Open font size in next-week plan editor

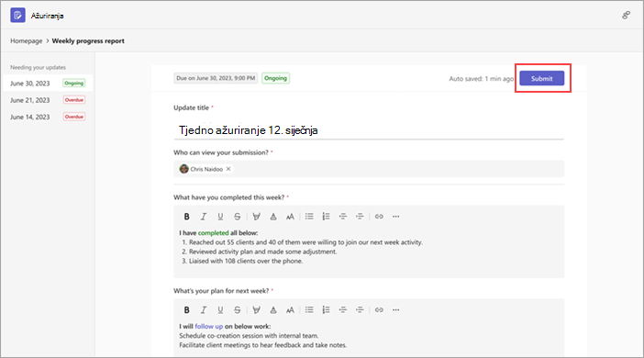(290, 310)
